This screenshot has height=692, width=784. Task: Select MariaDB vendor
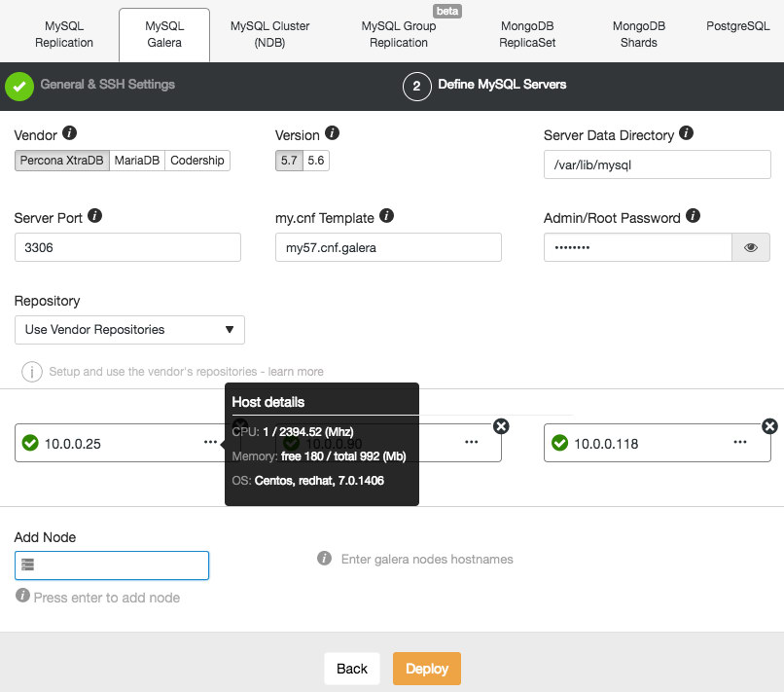point(137,161)
